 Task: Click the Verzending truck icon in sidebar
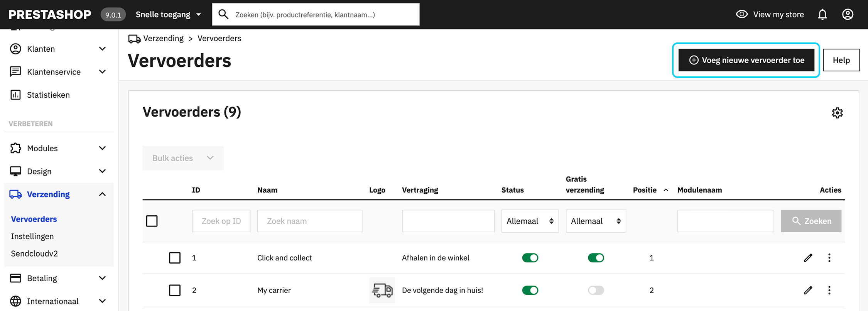[15, 194]
